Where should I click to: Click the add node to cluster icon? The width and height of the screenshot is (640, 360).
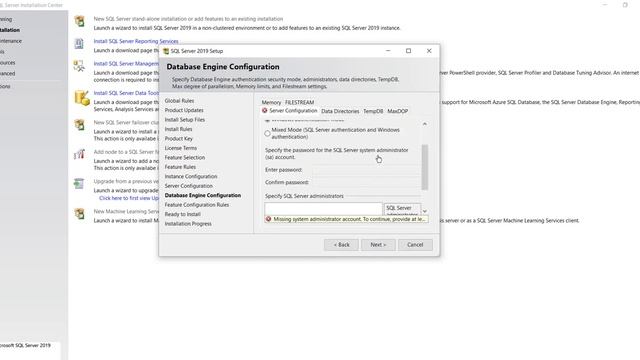point(80,154)
